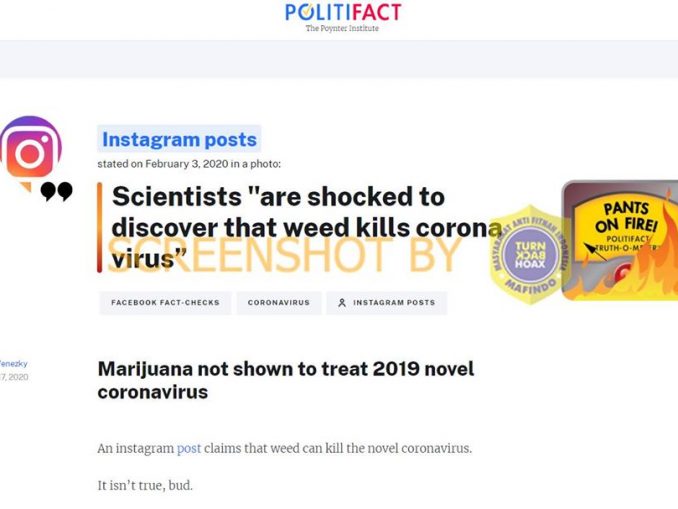
Task: Click the publication date under author name
Action: pyautogui.click(x=14, y=377)
